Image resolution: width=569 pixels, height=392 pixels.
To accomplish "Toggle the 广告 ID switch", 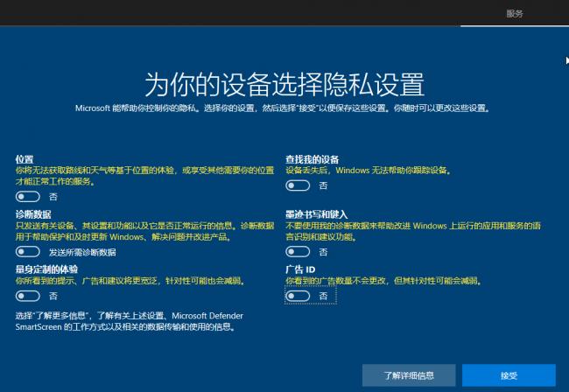I will pyautogui.click(x=298, y=296).
